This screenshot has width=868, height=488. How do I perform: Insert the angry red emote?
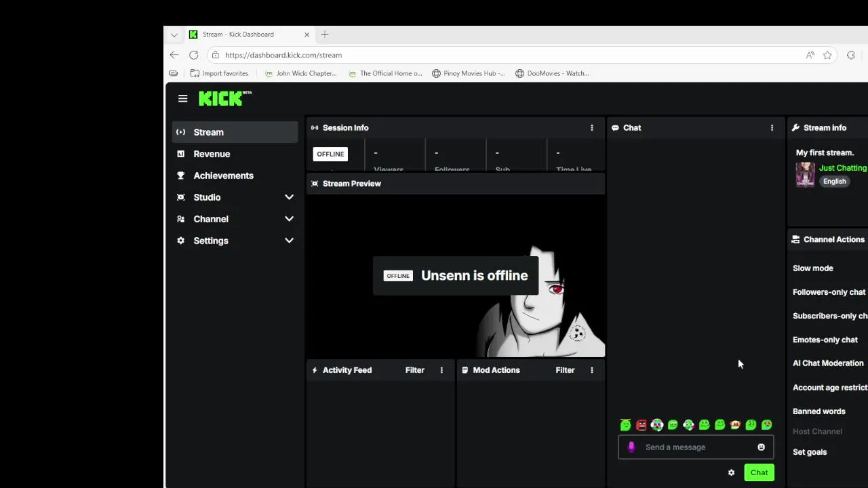pos(641,425)
